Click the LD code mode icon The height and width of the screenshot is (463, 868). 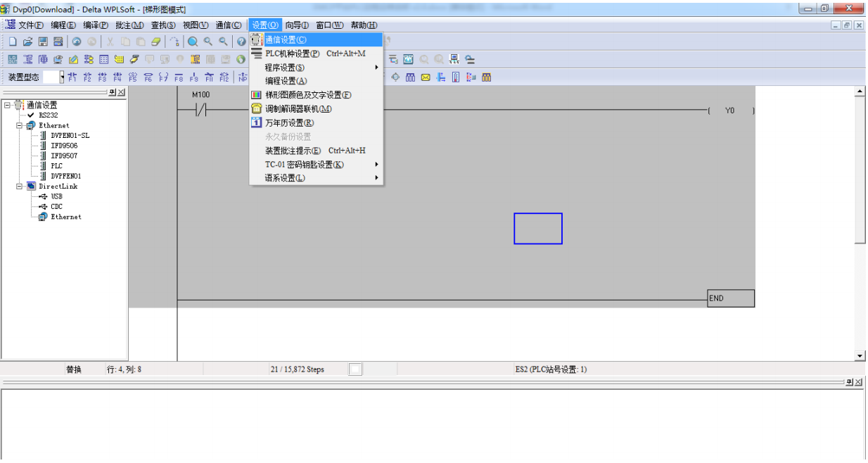coord(13,59)
